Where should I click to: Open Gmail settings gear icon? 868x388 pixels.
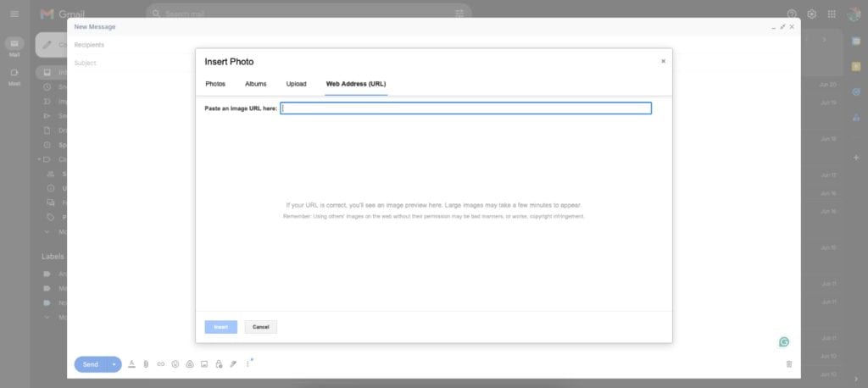coord(811,14)
